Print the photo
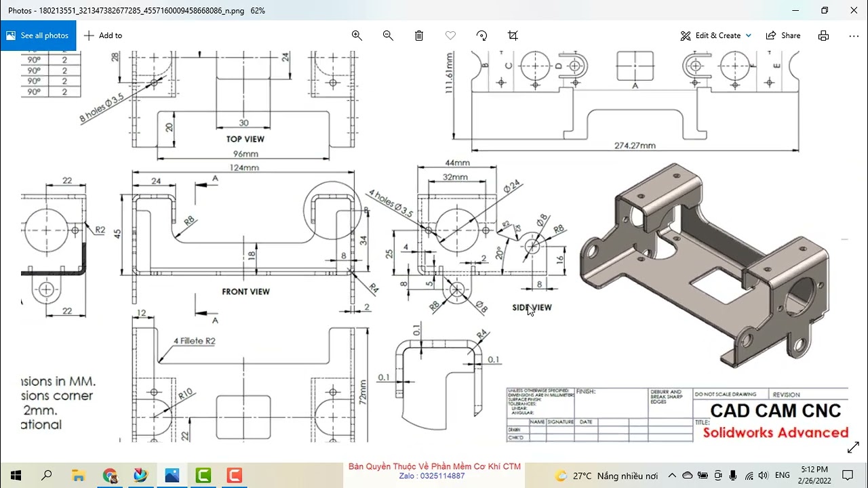 pos(823,35)
